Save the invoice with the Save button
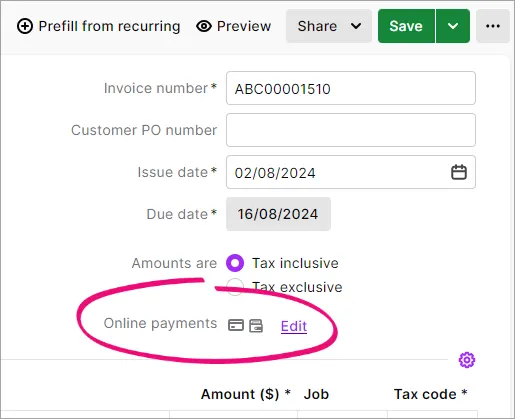Screen dimensions: 515x419 click(x=406, y=26)
